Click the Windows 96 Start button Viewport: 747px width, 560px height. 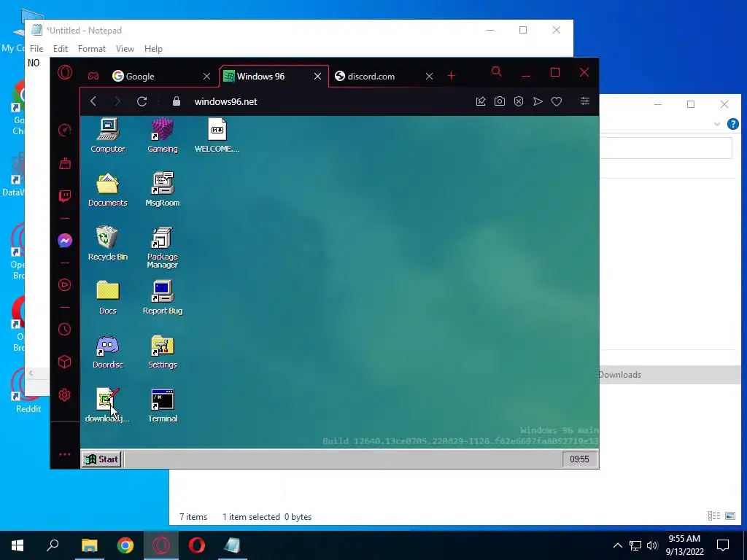101,459
